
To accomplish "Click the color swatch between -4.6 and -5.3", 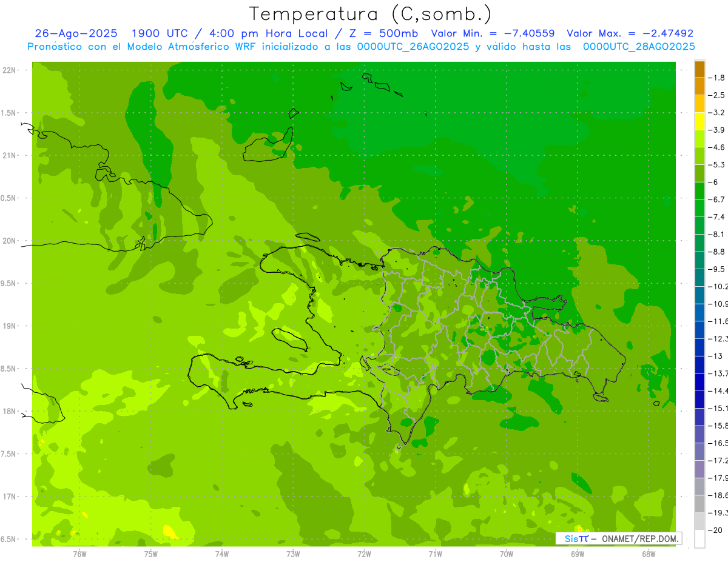I will pos(699,156).
